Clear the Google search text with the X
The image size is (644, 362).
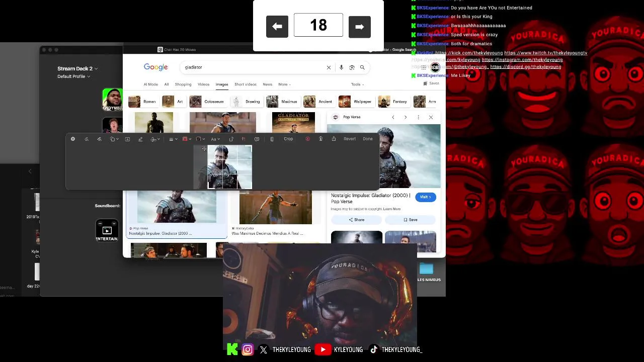(329, 67)
